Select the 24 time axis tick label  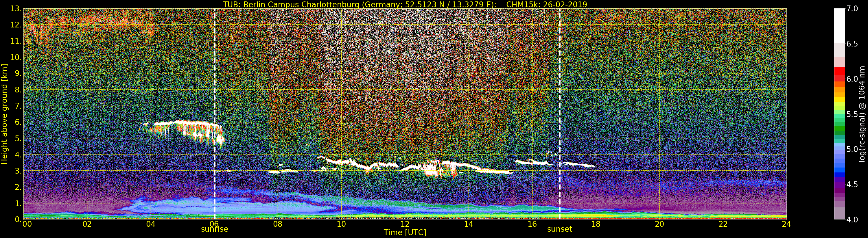pos(786,224)
